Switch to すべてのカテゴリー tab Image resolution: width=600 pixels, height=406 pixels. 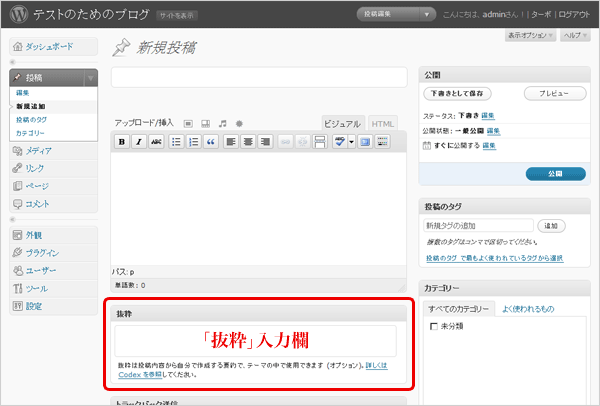point(458,309)
